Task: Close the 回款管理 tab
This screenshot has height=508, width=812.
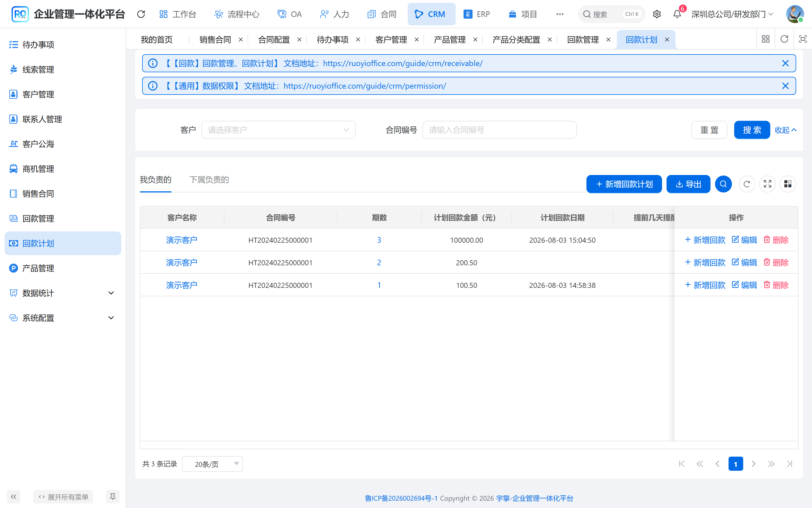Action: 608,40
